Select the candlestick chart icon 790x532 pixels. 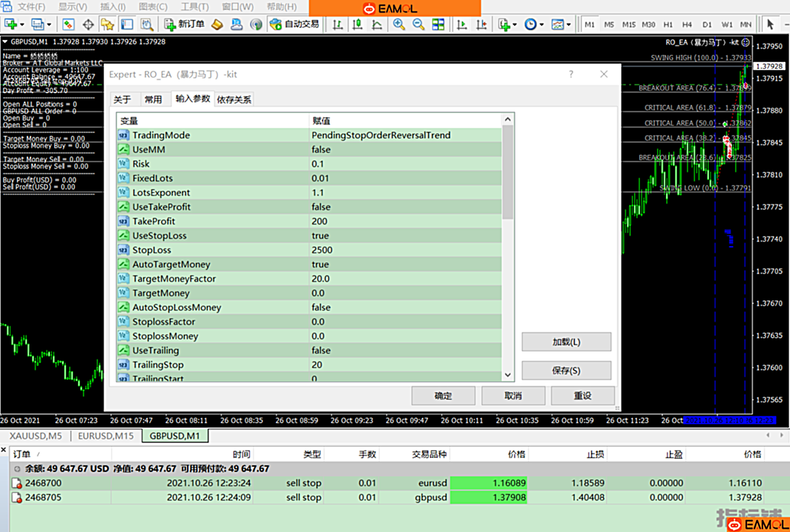pyautogui.click(x=357, y=24)
